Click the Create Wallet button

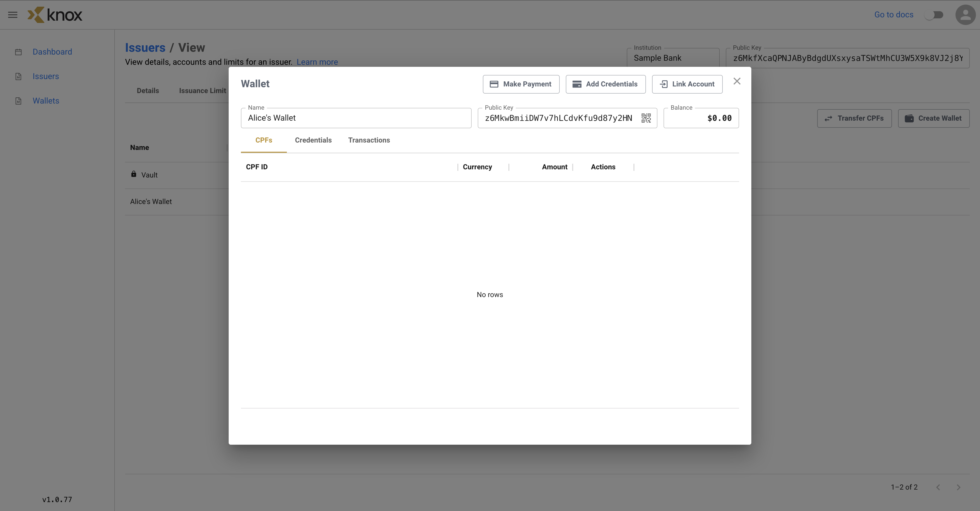coord(934,118)
